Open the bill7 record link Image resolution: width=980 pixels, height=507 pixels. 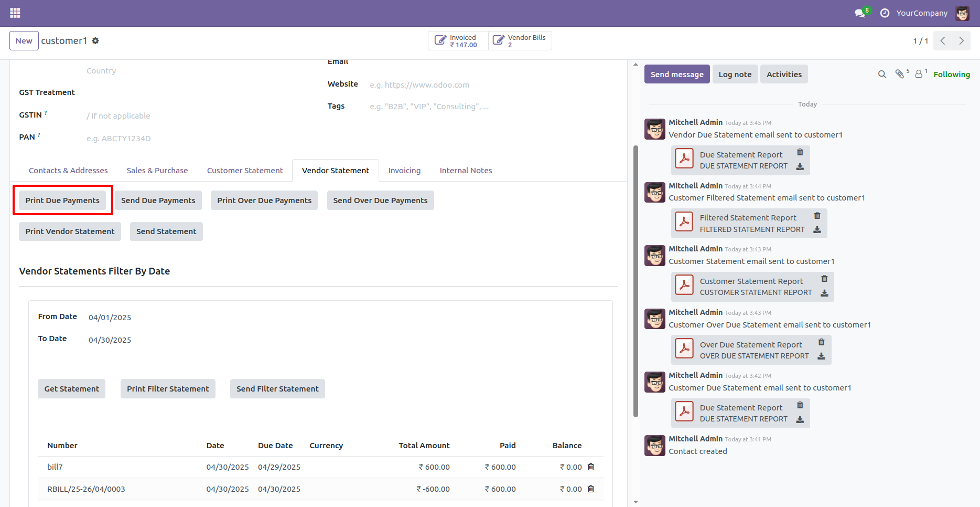[55, 467]
